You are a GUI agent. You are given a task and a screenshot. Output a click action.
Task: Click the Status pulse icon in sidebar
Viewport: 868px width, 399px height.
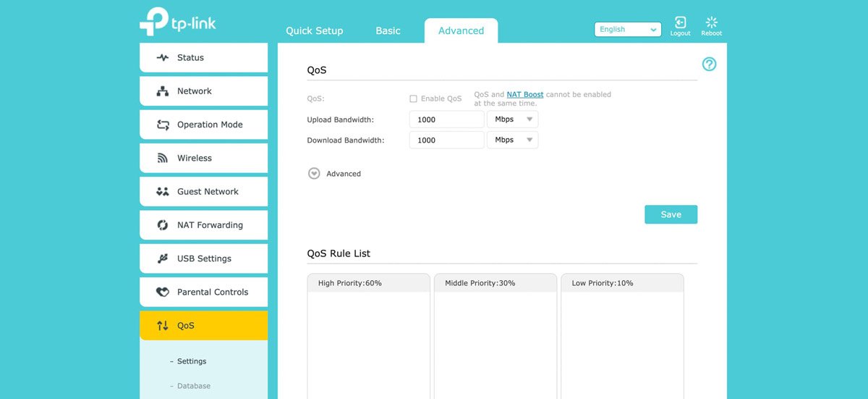(x=163, y=58)
